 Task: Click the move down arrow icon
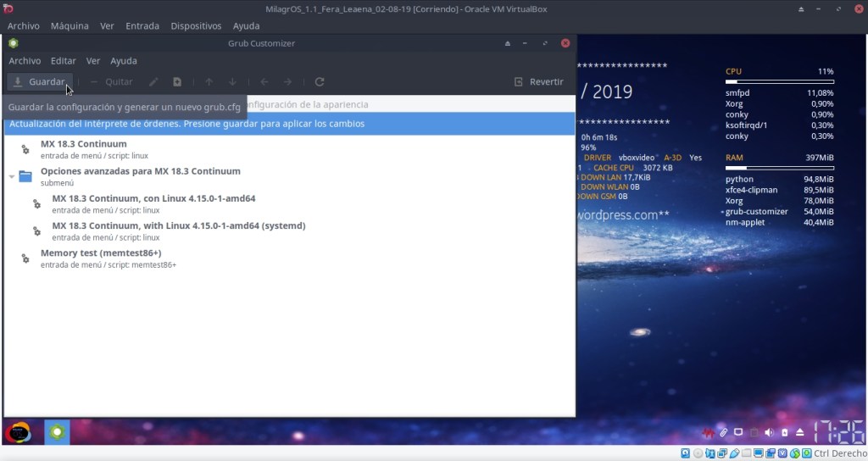point(232,82)
